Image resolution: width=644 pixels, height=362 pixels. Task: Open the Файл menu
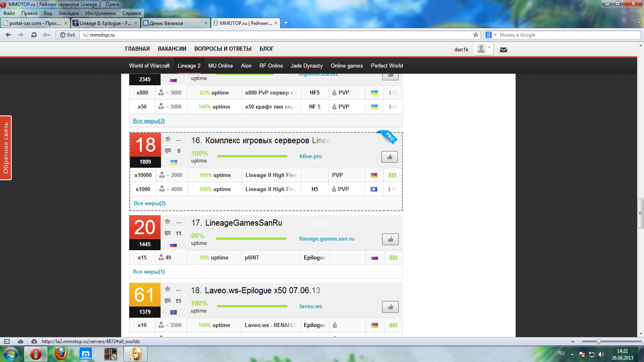pos(9,13)
